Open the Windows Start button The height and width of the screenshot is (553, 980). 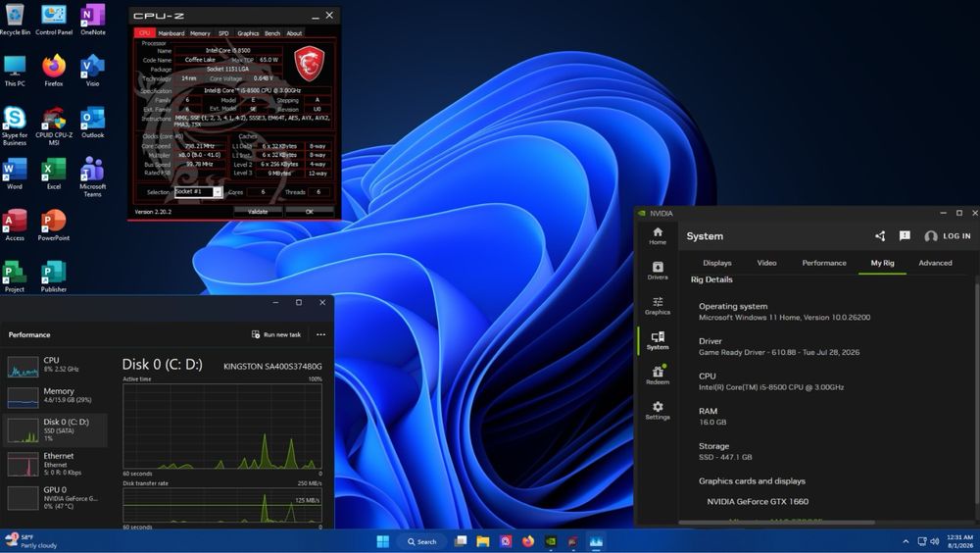point(383,541)
